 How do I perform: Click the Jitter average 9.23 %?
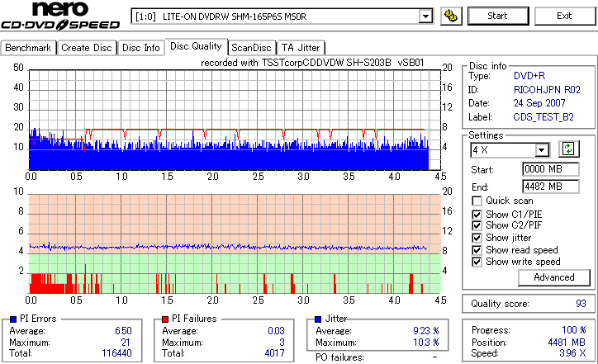[426, 331]
